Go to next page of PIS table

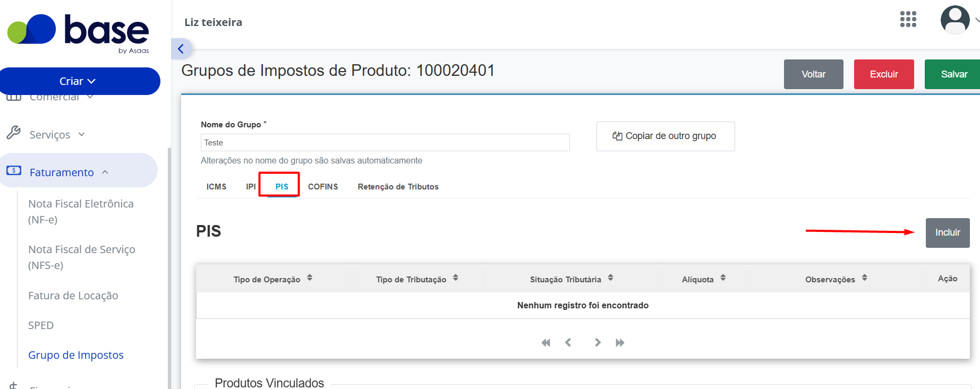(598, 343)
